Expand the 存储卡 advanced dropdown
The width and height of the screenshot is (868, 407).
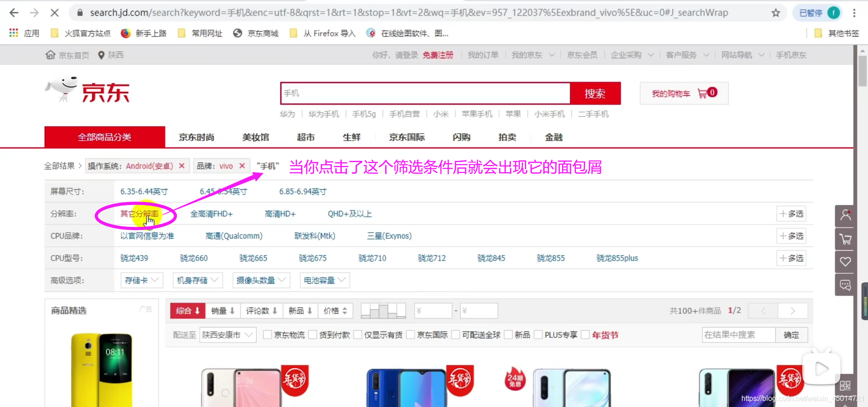(x=142, y=281)
